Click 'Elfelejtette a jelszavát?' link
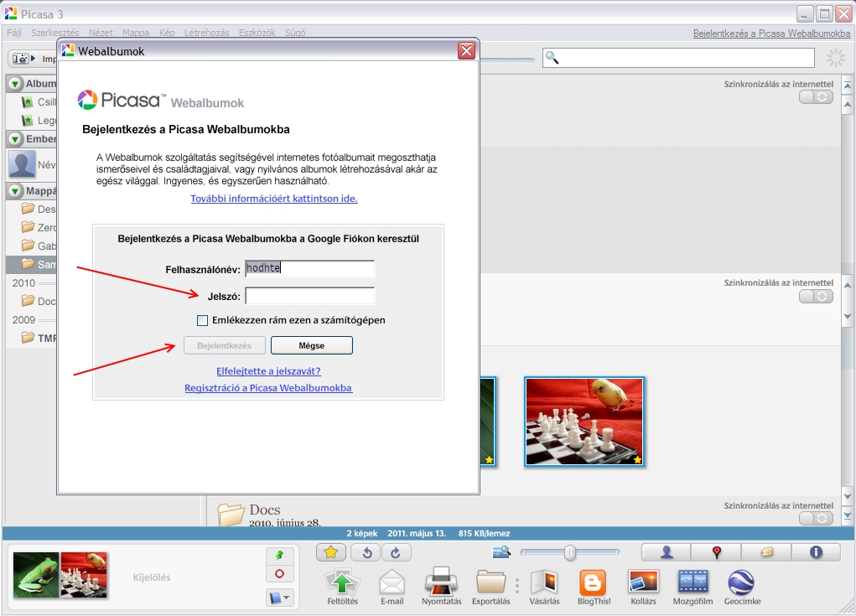Viewport: 856px width, 616px height. 268,370
